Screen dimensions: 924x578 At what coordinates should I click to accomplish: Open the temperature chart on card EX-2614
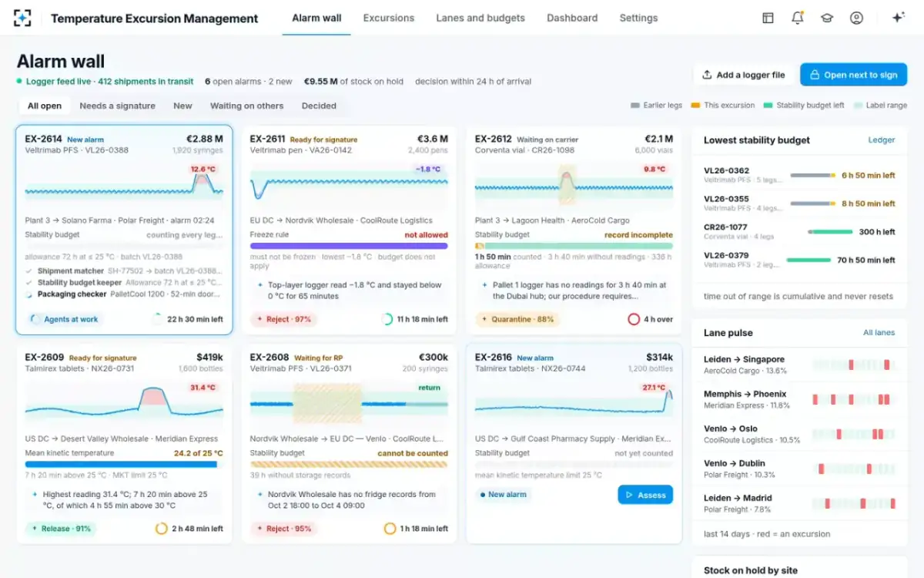[x=124, y=185]
